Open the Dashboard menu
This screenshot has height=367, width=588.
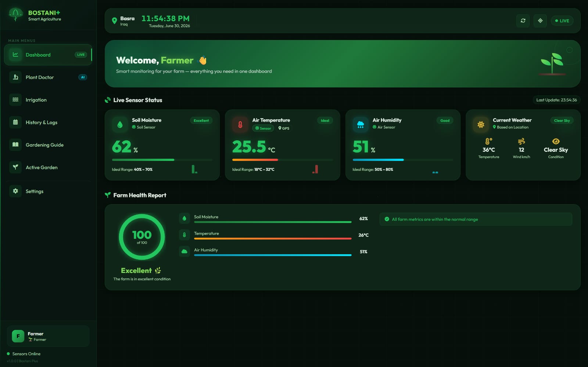click(x=48, y=55)
